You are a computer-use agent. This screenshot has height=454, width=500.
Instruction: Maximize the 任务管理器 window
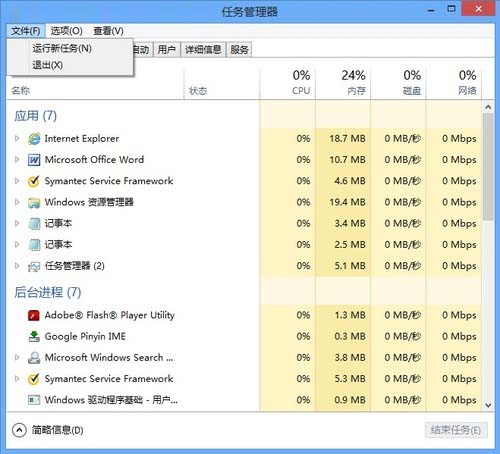tap(451, 9)
